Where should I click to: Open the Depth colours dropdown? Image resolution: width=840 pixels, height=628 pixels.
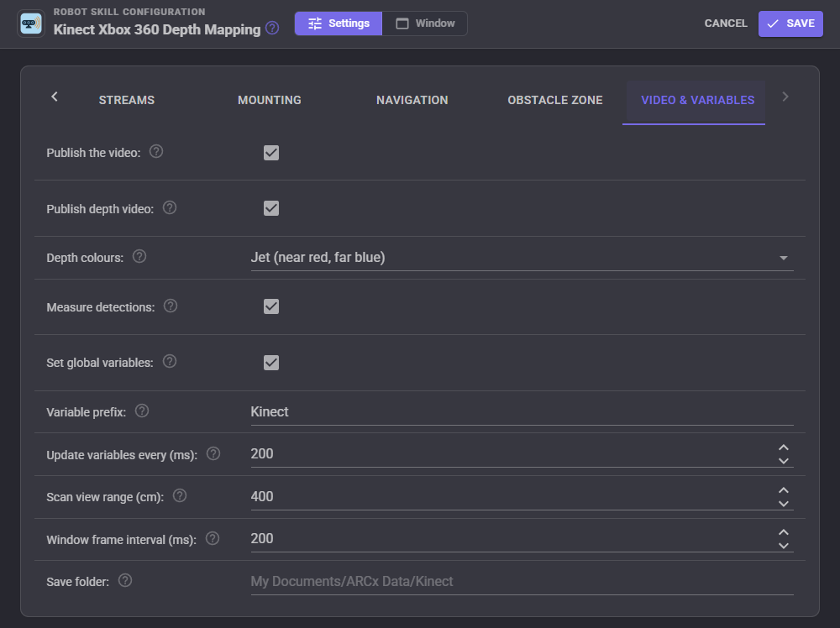click(x=522, y=258)
